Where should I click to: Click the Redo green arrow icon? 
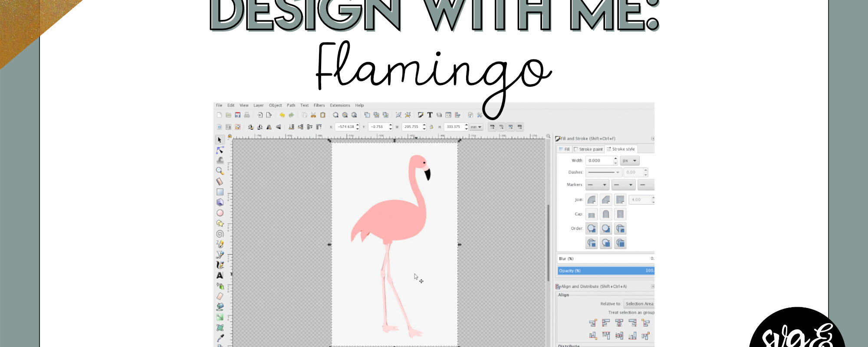[x=291, y=115]
